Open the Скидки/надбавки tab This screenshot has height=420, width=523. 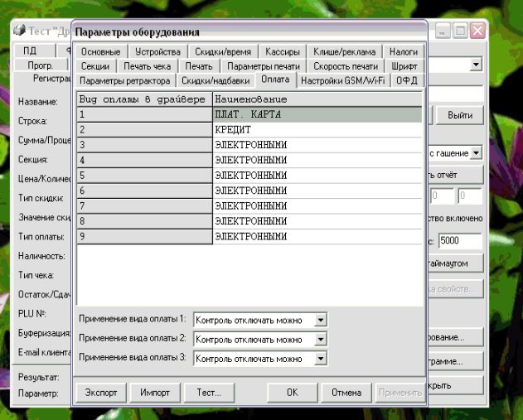pos(214,80)
